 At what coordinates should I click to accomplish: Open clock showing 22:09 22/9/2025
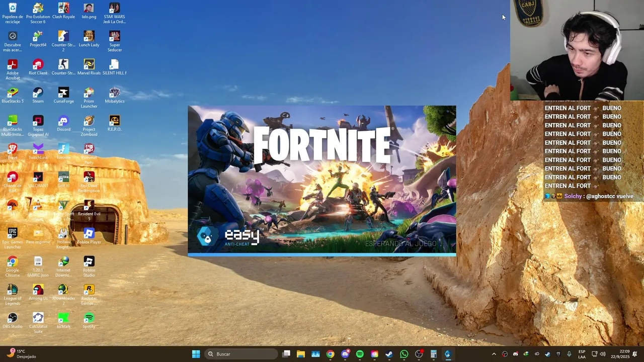coord(619,354)
